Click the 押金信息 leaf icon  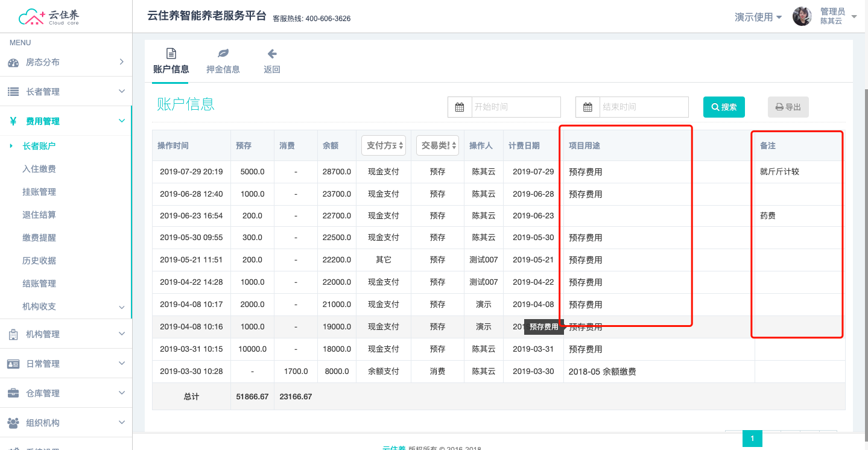(x=223, y=54)
